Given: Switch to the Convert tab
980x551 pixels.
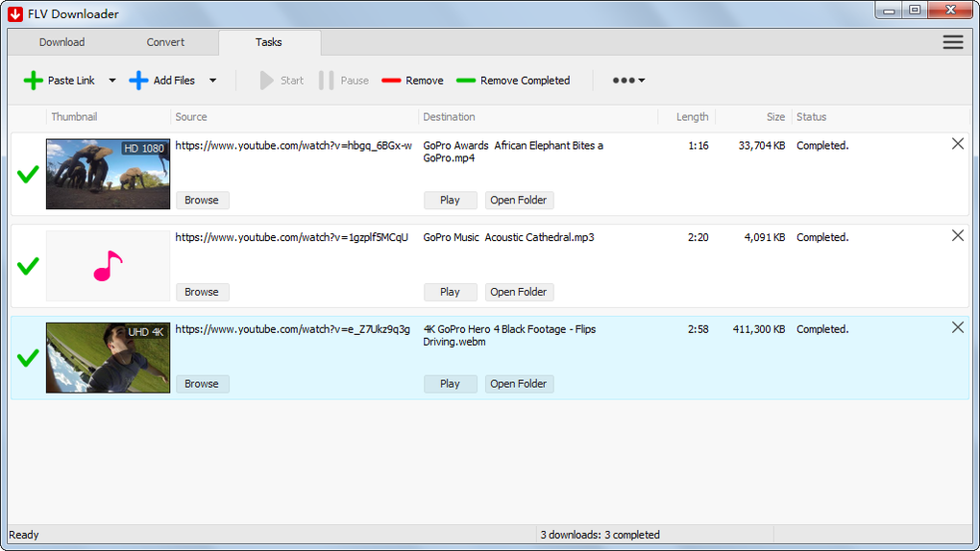Looking at the screenshot, I should pyautogui.click(x=165, y=42).
